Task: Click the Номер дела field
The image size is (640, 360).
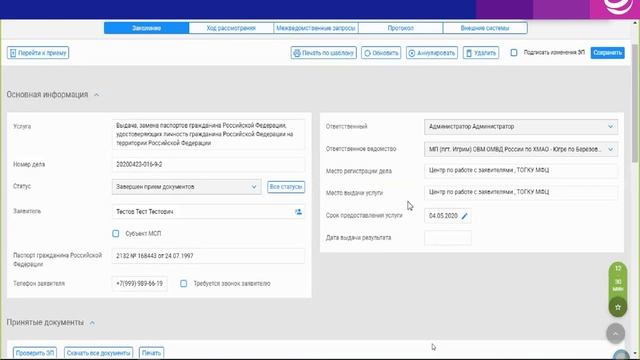Action: point(208,164)
